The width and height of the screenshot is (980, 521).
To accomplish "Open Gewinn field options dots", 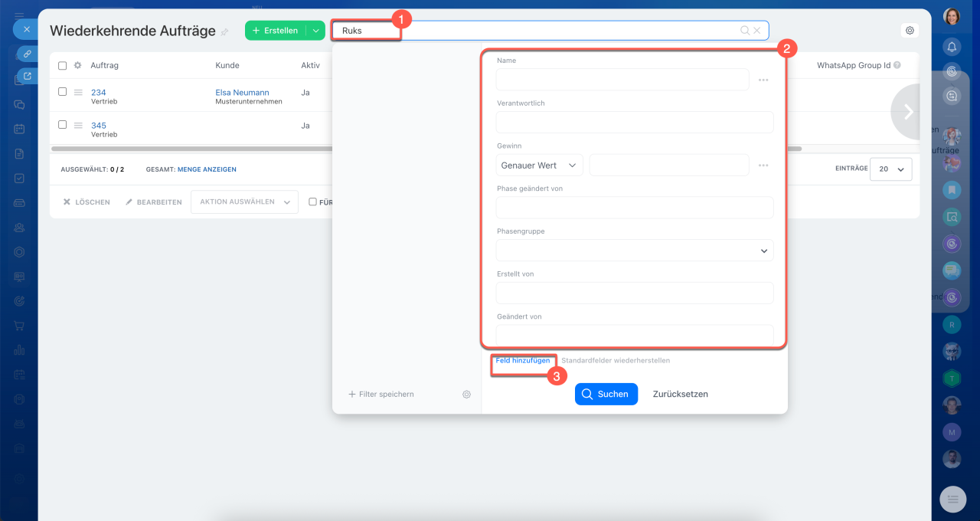I will click(763, 165).
